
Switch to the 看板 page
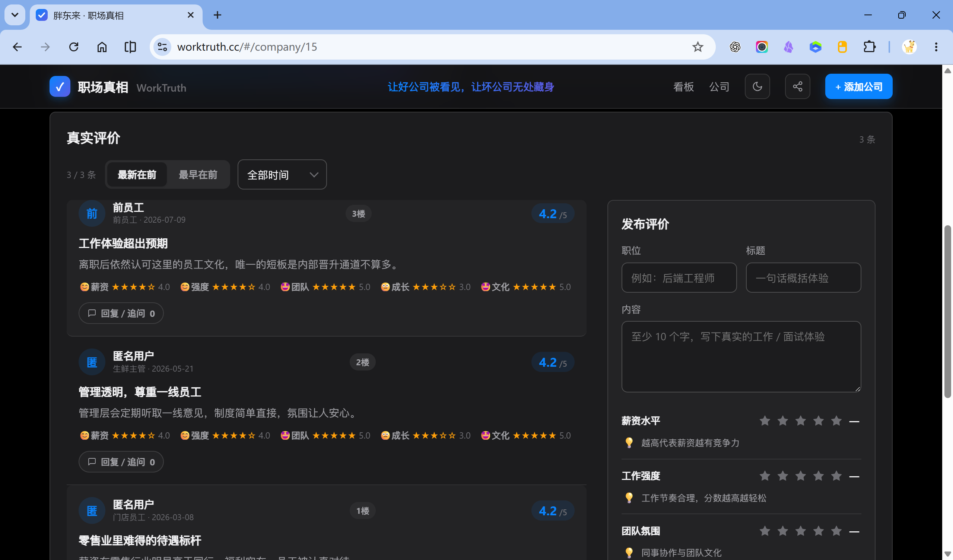(683, 87)
